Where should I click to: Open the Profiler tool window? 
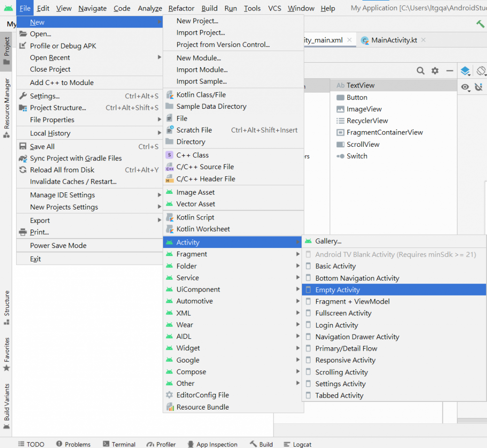click(x=161, y=444)
